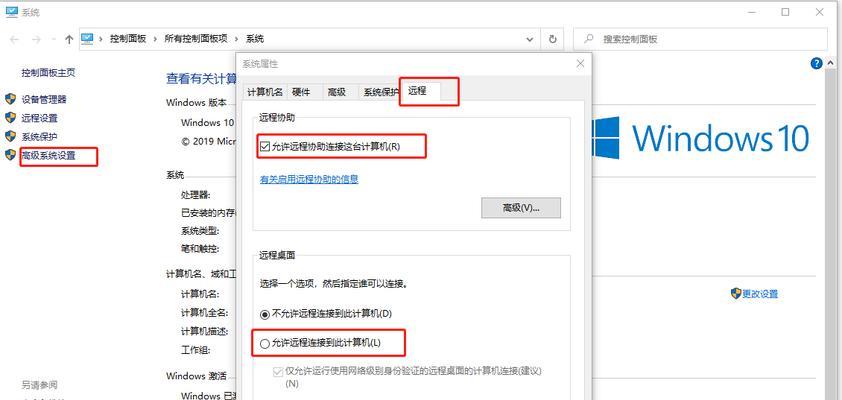This screenshot has height=400, width=842.
Task: Click the System window title bar icon
Action: click(x=12, y=12)
